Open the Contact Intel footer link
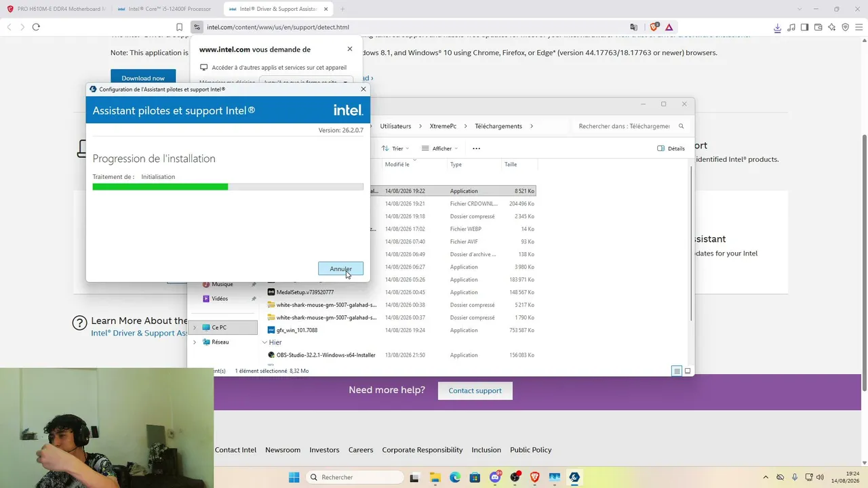The image size is (868, 488). (x=235, y=450)
